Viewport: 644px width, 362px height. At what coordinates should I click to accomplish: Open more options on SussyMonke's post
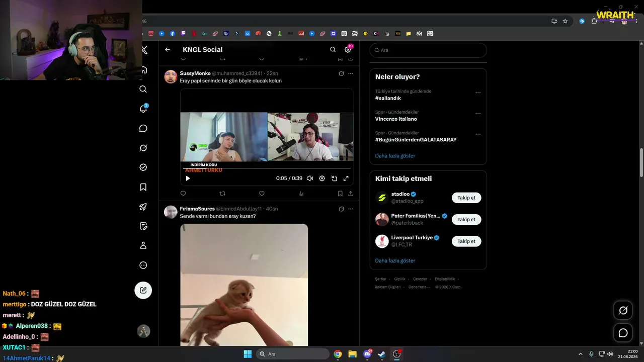coord(351,73)
